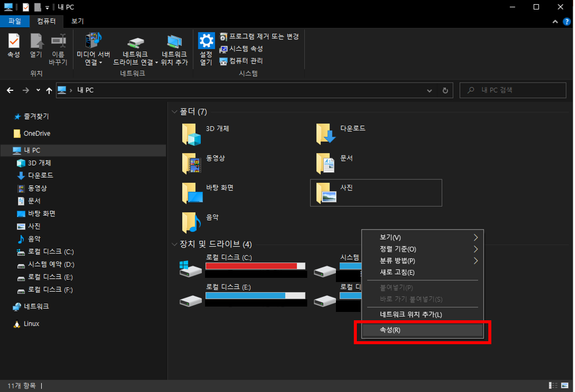Click the 내 PC address bar path
This screenshot has height=392, width=575.
pos(85,90)
